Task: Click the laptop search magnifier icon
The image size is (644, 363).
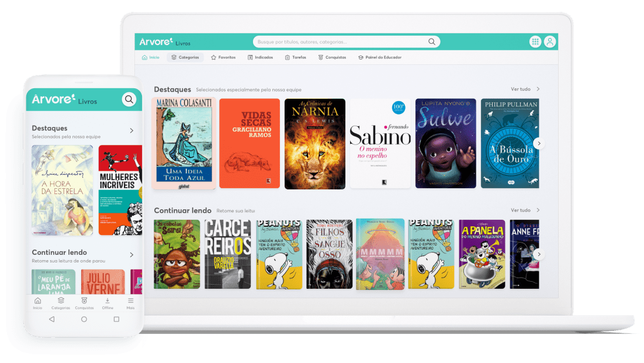Action: pyautogui.click(x=432, y=42)
